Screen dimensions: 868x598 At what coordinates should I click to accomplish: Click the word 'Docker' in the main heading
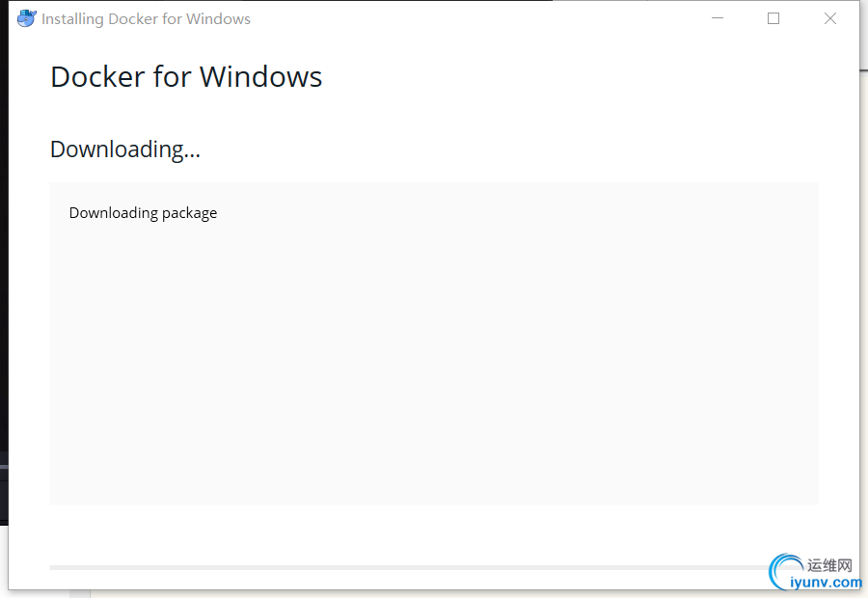pyautogui.click(x=98, y=76)
